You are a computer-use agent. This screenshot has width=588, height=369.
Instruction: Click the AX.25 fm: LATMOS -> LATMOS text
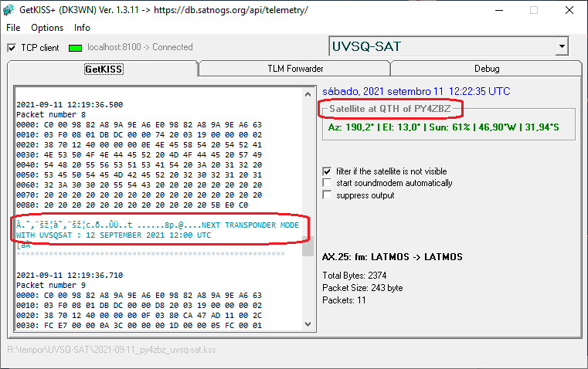(393, 257)
